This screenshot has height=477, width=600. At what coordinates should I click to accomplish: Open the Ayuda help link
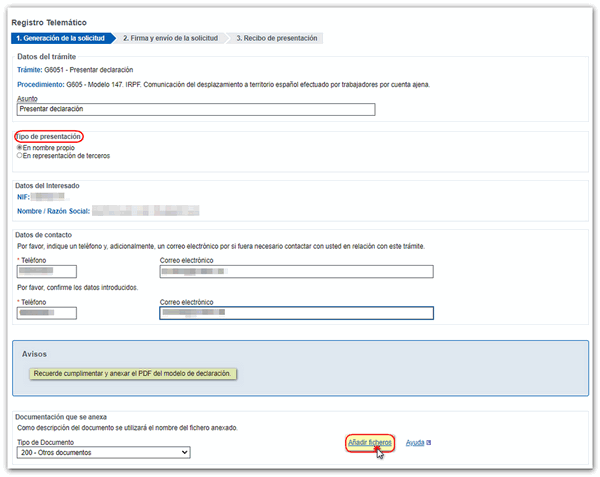tap(414, 442)
